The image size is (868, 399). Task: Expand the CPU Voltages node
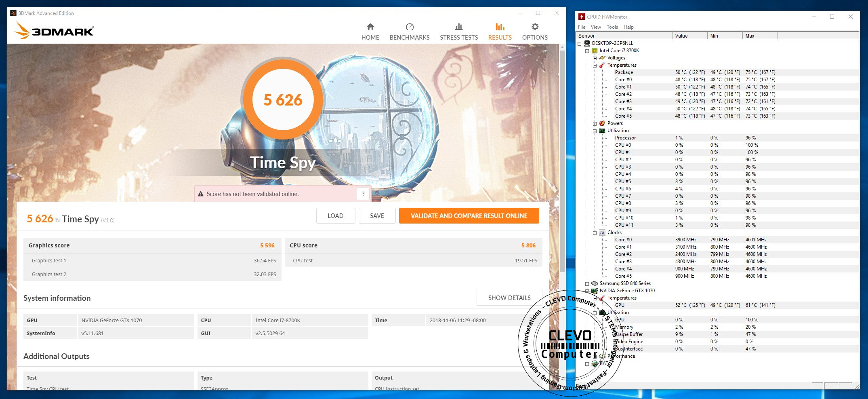pos(595,58)
